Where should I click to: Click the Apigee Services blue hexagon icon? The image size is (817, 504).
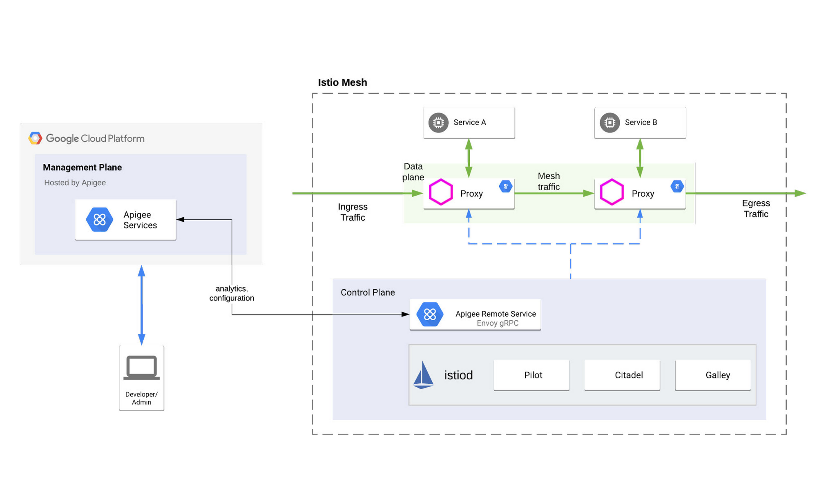(x=99, y=220)
